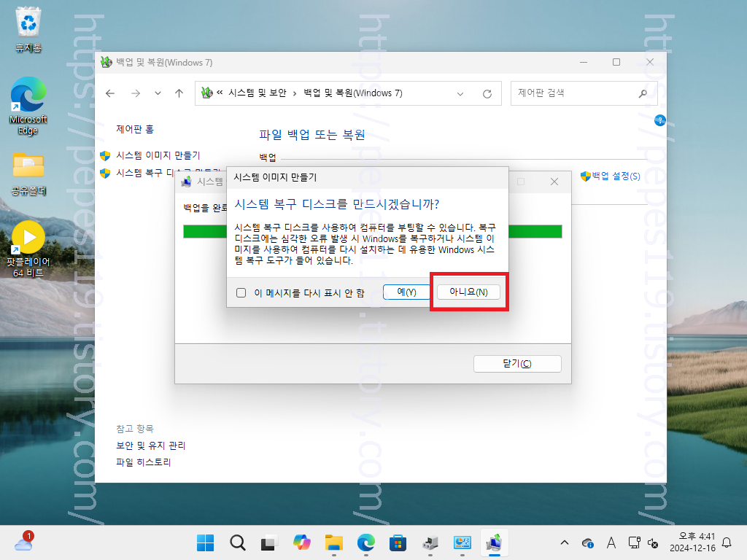747x560 pixels.
Task: Click the search magnifier icon
Action: click(643, 93)
